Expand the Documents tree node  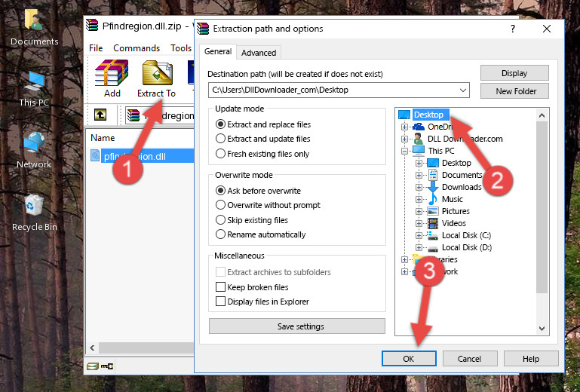[419, 176]
